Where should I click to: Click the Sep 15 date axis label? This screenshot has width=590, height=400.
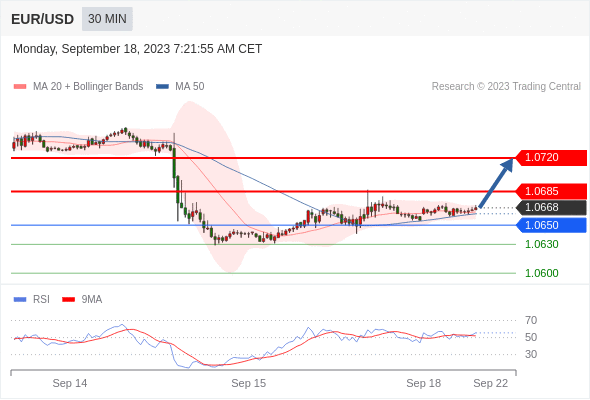[248, 383]
